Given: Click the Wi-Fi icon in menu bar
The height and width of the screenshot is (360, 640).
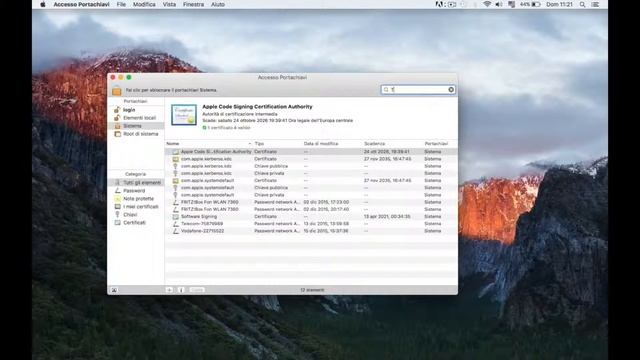Looking at the screenshot, I should [487, 4].
